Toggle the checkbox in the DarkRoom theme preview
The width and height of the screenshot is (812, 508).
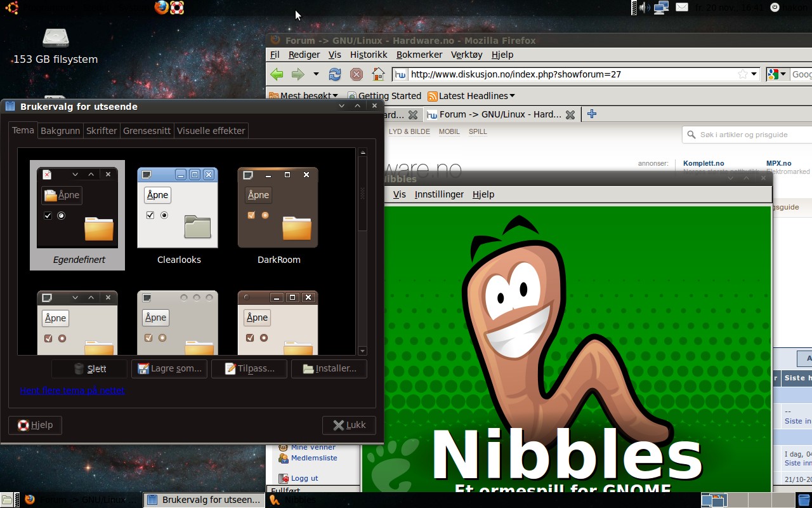click(251, 215)
